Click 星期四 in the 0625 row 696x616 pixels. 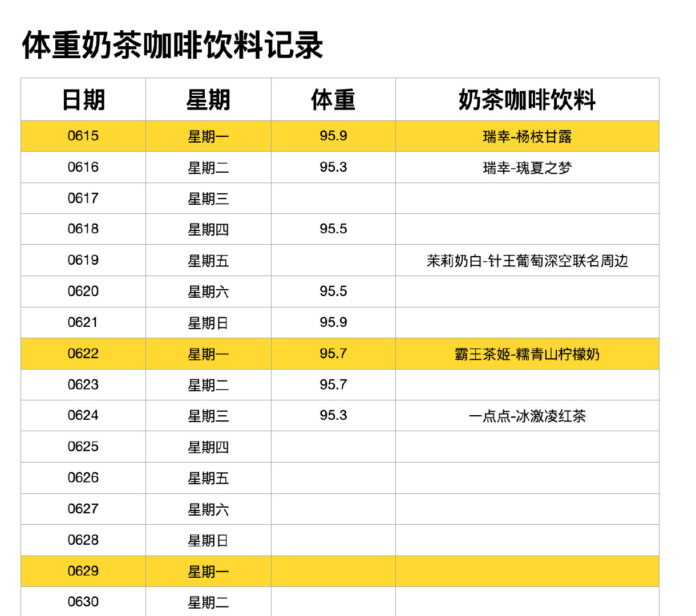click(x=208, y=447)
